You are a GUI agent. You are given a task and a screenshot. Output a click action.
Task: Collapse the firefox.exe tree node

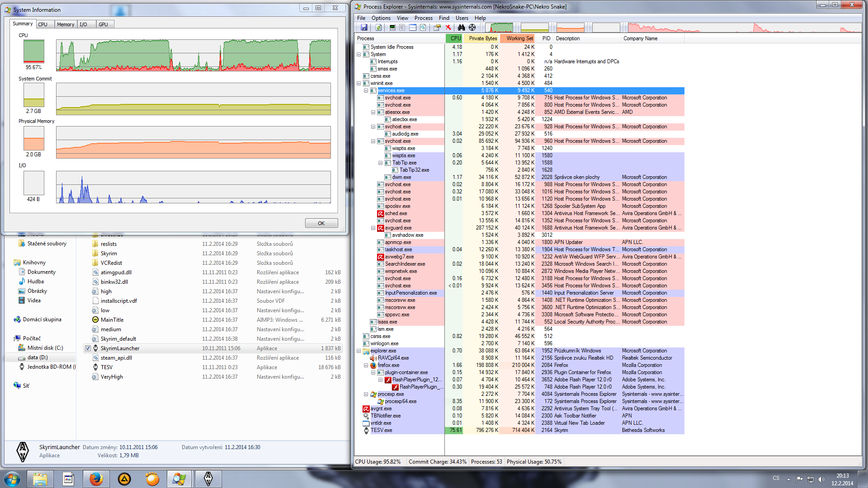point(366,365)
